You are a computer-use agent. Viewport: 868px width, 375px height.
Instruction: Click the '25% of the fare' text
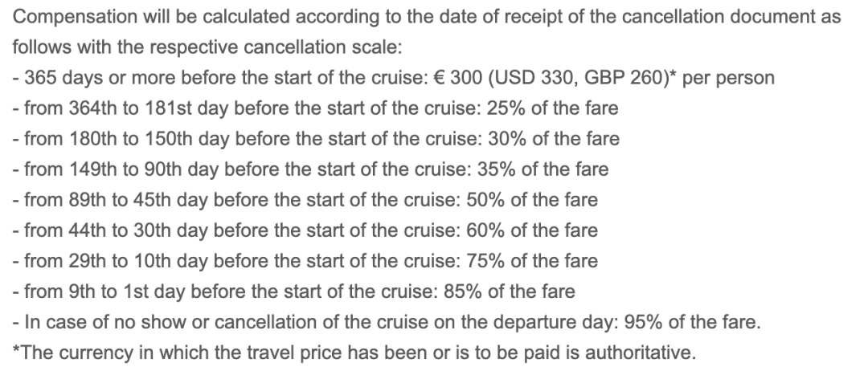(x=552, y=108)
